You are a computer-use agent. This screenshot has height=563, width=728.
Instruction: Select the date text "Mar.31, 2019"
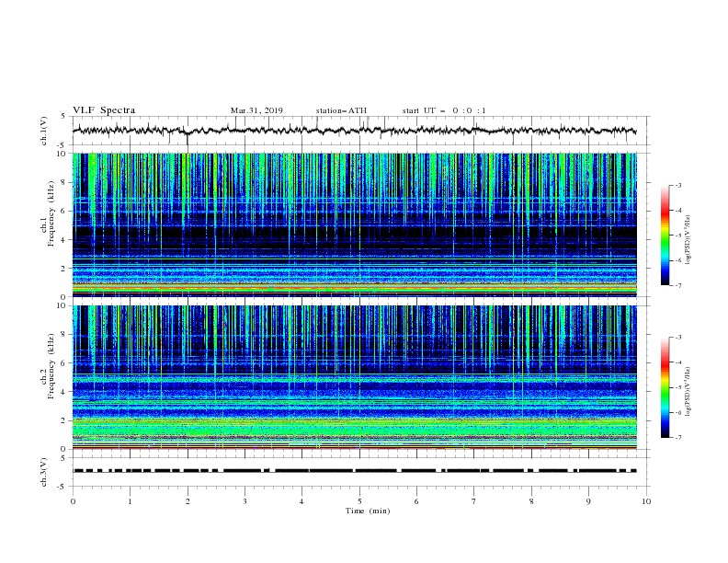coord(256,110)
